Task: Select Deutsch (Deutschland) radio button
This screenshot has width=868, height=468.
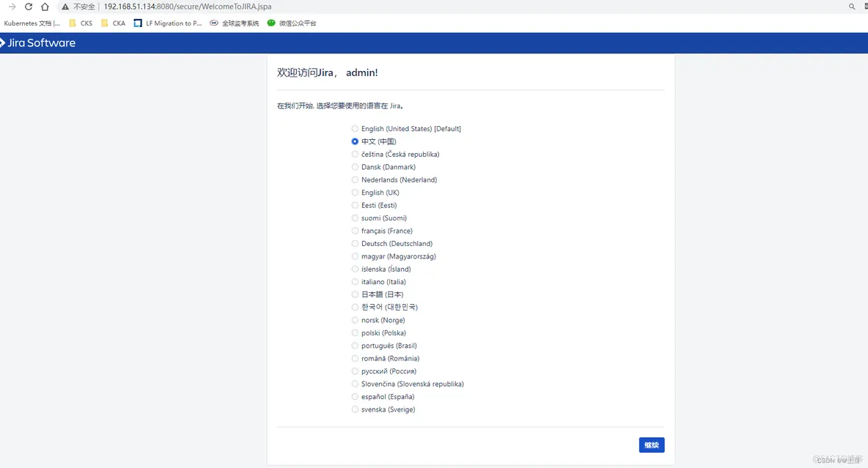Action: (x=355, y=243)
